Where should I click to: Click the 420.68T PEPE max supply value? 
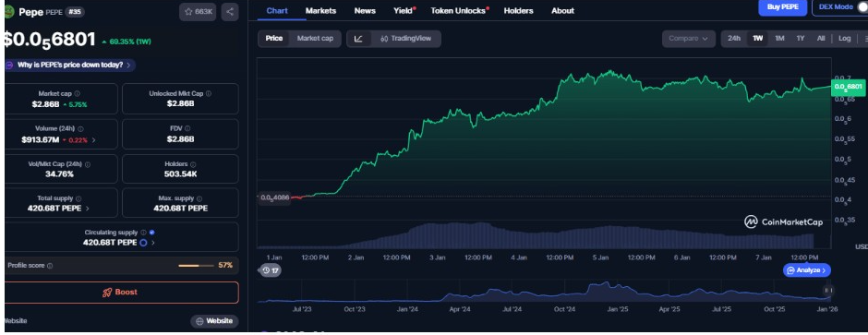pyautogui.click(x=180, y=209)
